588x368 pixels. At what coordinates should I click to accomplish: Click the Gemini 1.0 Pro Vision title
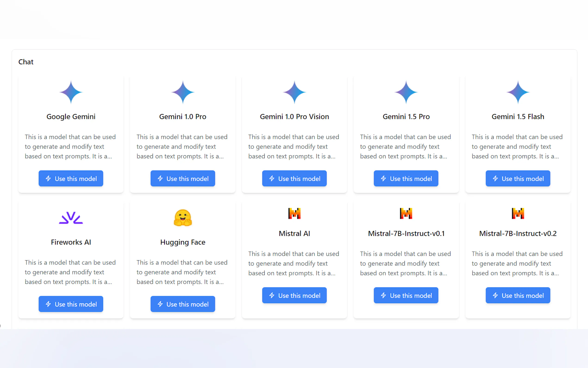(294, 117)
